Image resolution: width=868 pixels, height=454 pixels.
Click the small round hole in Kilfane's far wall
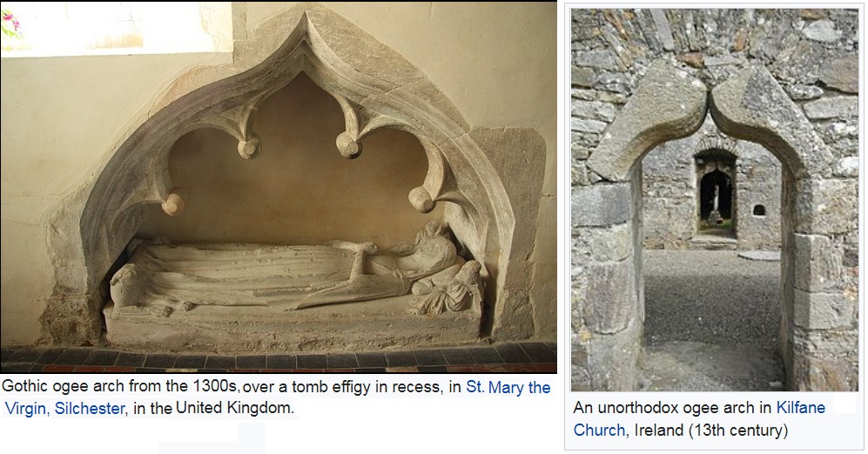tap(759, 210)
